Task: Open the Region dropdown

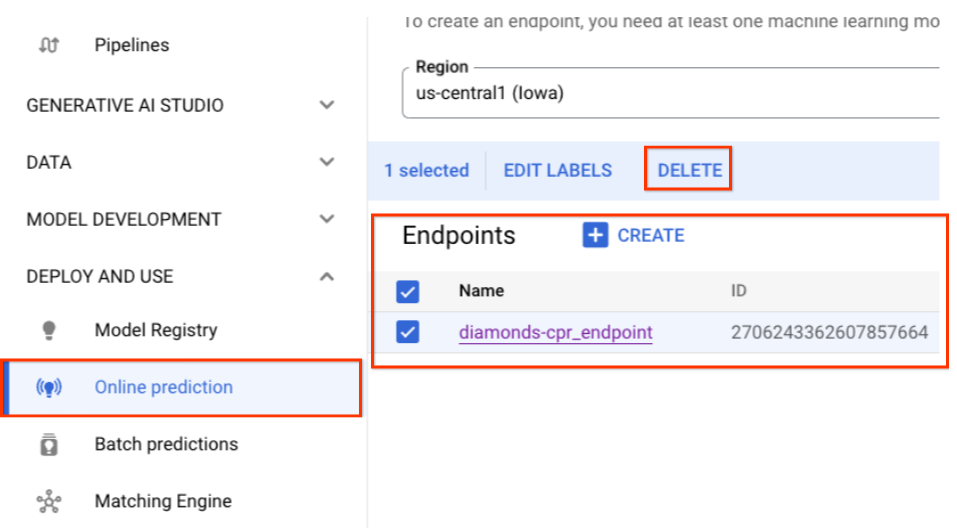Action: pyautogui.click(x=670, y=93)
